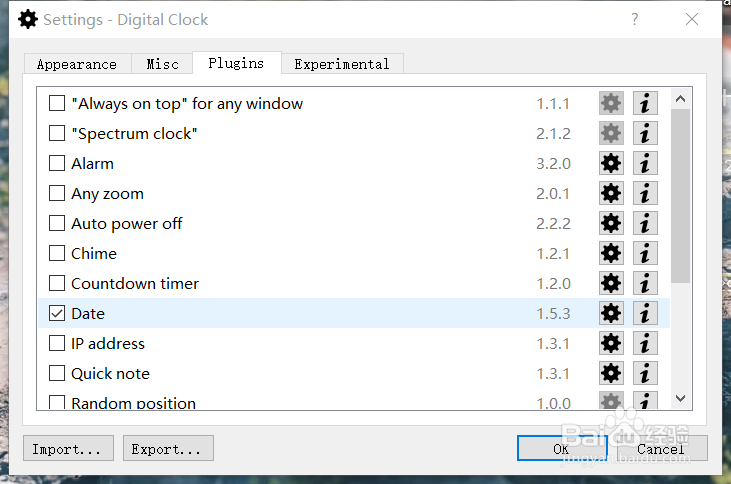This screenshot has width=731, height=484.
Task: Click the plugin list scroll down arrow
Action: [681, 398]
